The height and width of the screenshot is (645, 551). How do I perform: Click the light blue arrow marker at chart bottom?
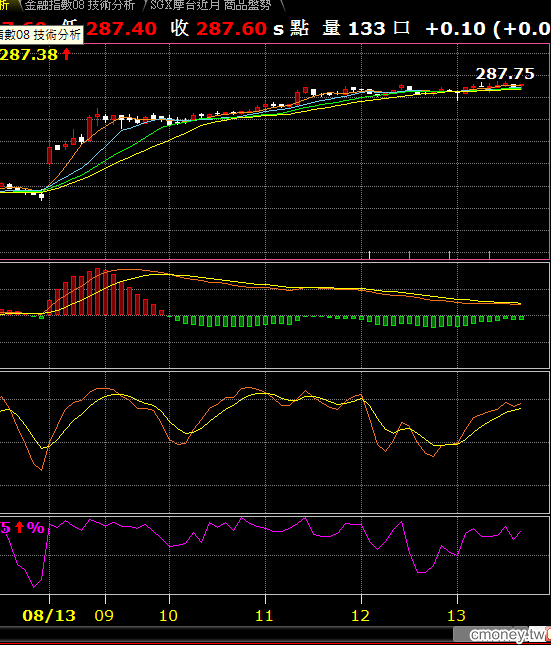[449, 255]
